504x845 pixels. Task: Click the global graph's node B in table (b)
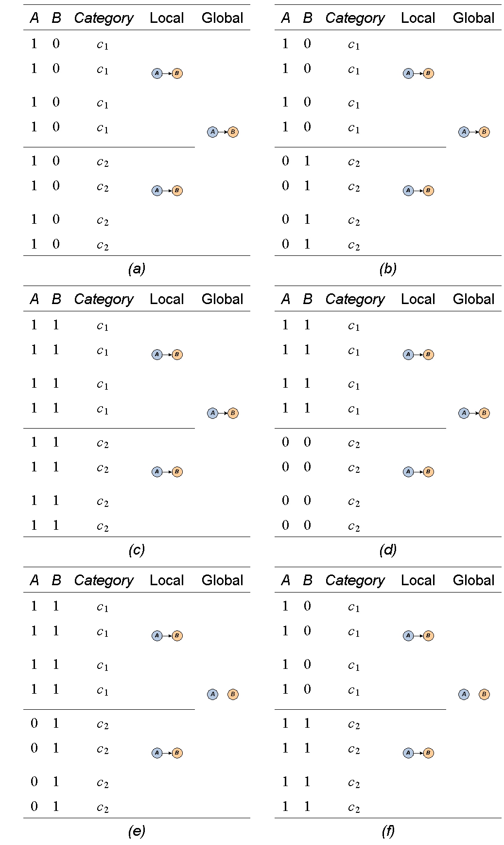pos(484,132)
